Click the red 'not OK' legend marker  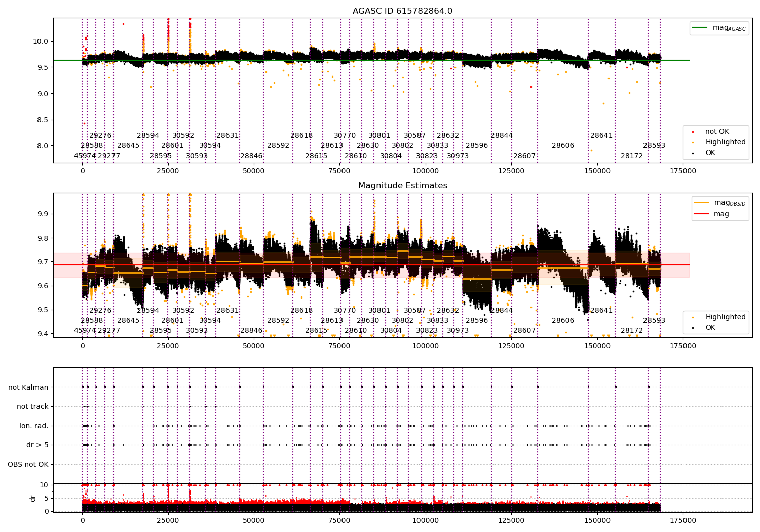693,132
